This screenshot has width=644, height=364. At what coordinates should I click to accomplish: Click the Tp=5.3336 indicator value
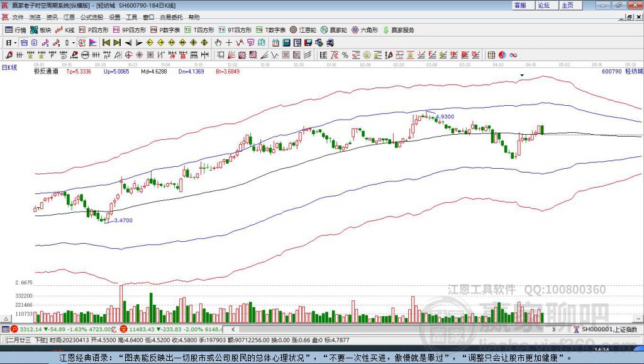pos(79,72)
